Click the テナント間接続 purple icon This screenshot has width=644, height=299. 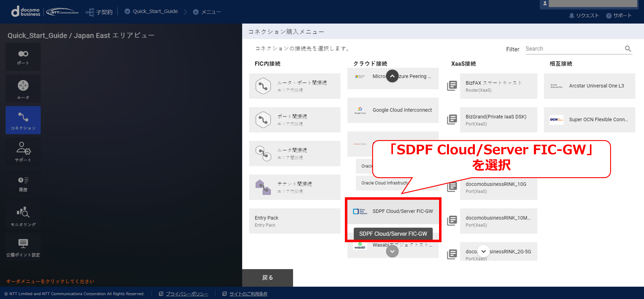263,187
